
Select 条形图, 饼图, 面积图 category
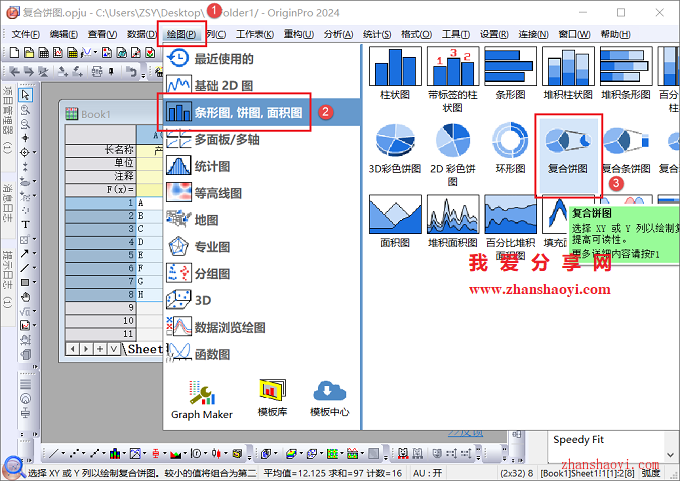262,113
